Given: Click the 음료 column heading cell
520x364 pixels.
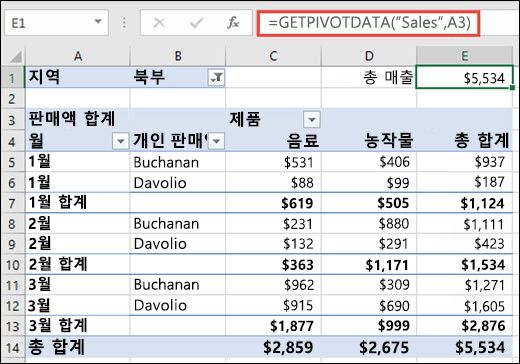Looking at the screenshot, I should 273,140.
